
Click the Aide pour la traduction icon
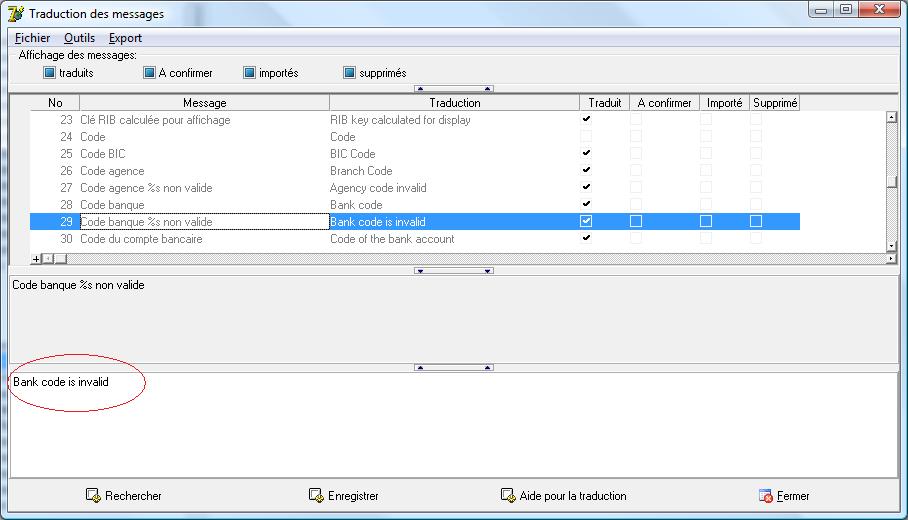coord(508,496)
